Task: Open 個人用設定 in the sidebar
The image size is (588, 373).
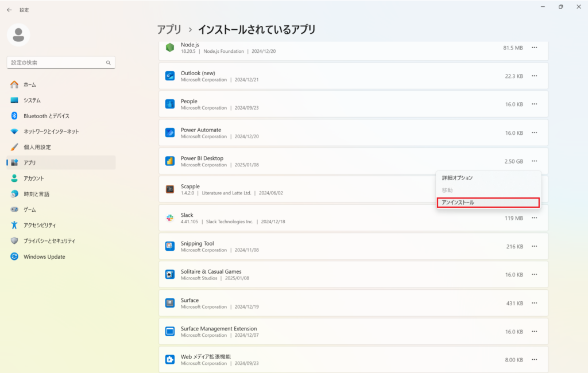Action: 61,147
